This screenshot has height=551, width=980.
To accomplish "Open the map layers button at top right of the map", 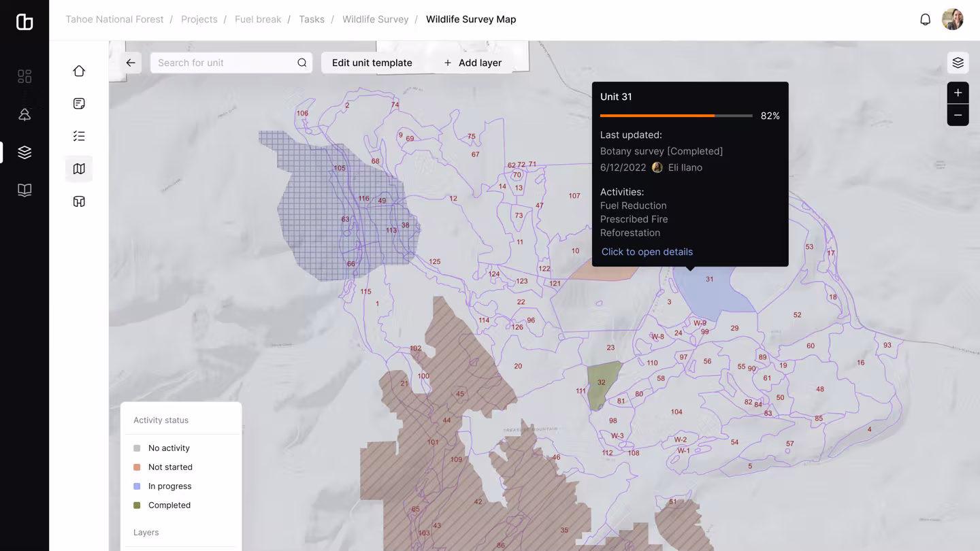I will (958, 63).
